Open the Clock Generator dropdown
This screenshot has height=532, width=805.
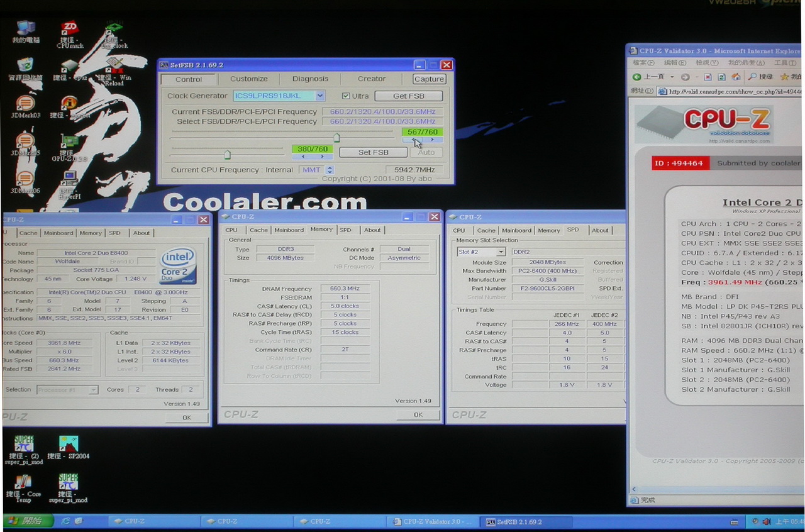click(x=320, y=96)
